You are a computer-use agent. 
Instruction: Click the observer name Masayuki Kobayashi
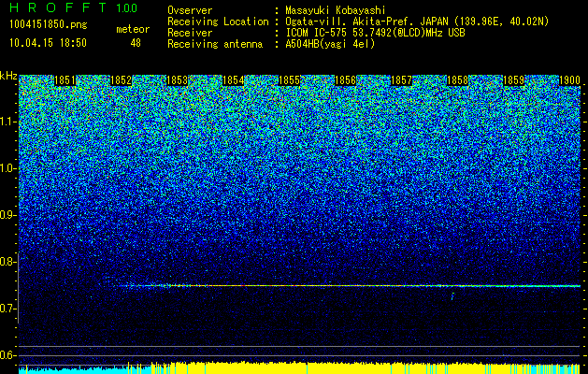(x=336, y=11)
